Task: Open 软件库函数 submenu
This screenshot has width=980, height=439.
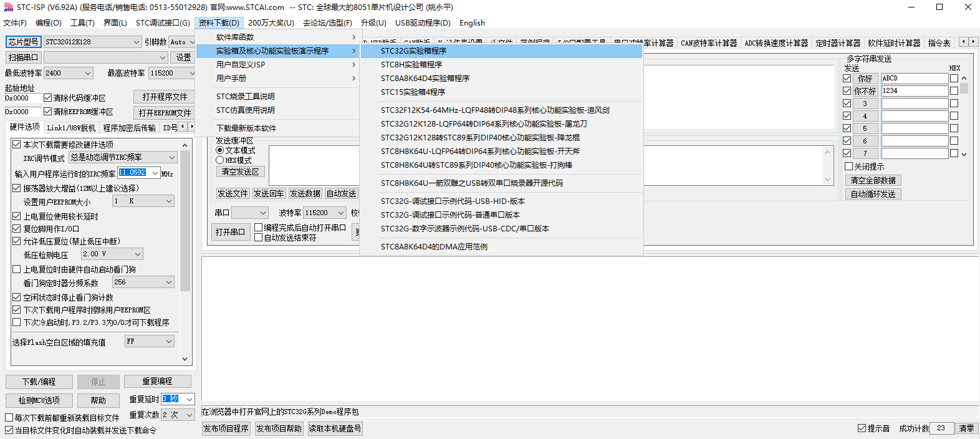Action: (x=277, y=37)
